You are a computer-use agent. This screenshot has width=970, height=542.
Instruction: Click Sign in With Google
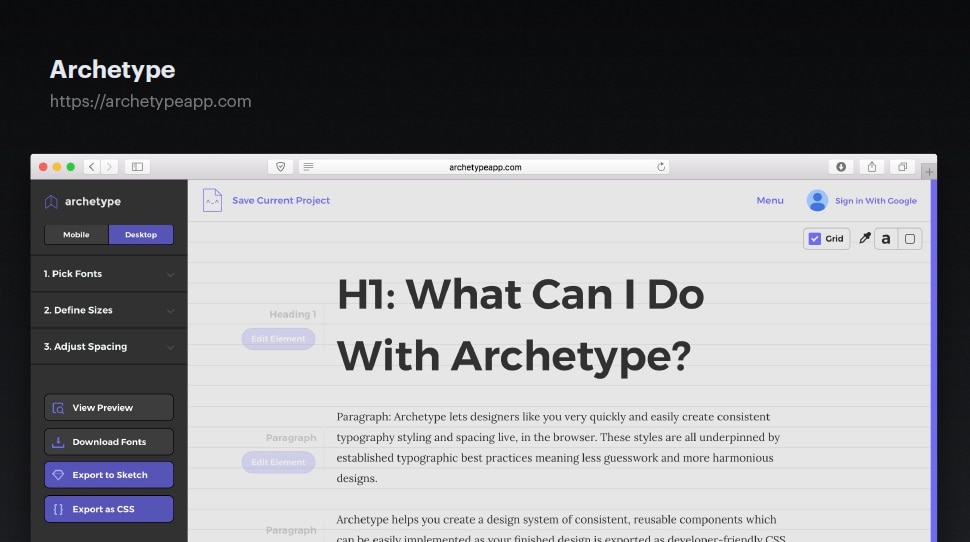(875, 200)
